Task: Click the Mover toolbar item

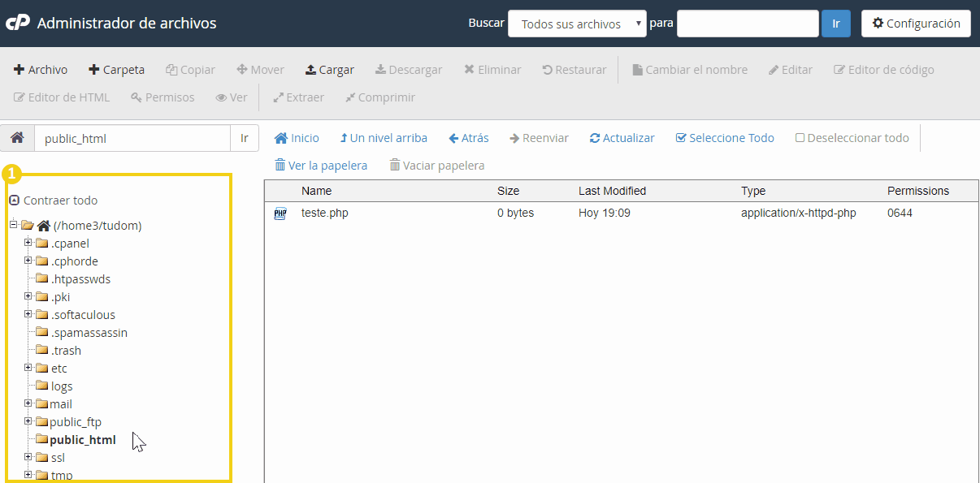Action: pyautogui.click(x=260, y=70)
